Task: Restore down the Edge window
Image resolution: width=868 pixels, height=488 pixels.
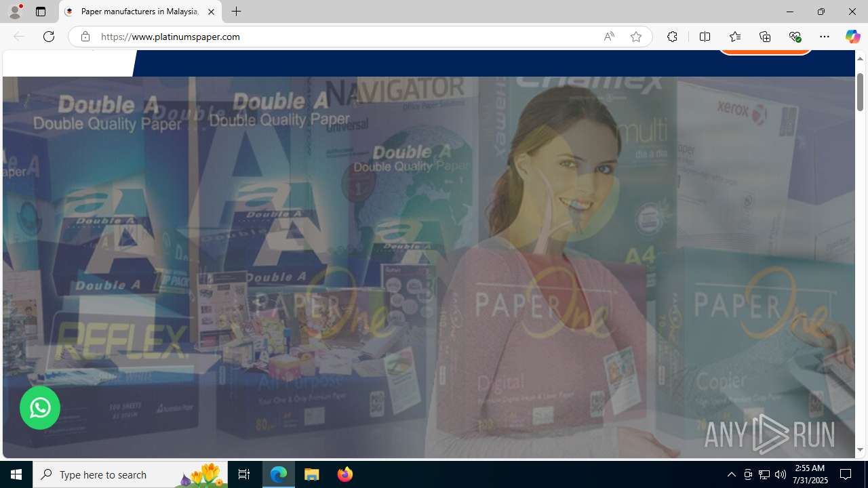Action: pos(821,12)
